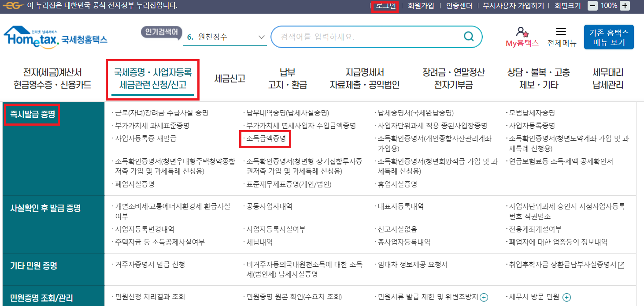Click the 로그인 link at the top
Screen dimensions: 644x306
click(385, 6)
